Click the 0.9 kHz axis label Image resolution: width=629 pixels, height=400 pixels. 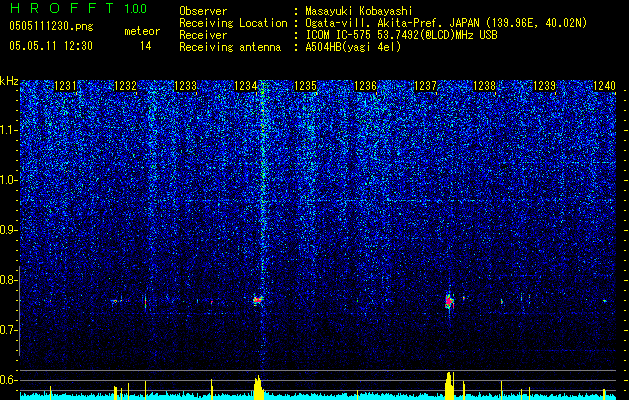tap(9, 230)
